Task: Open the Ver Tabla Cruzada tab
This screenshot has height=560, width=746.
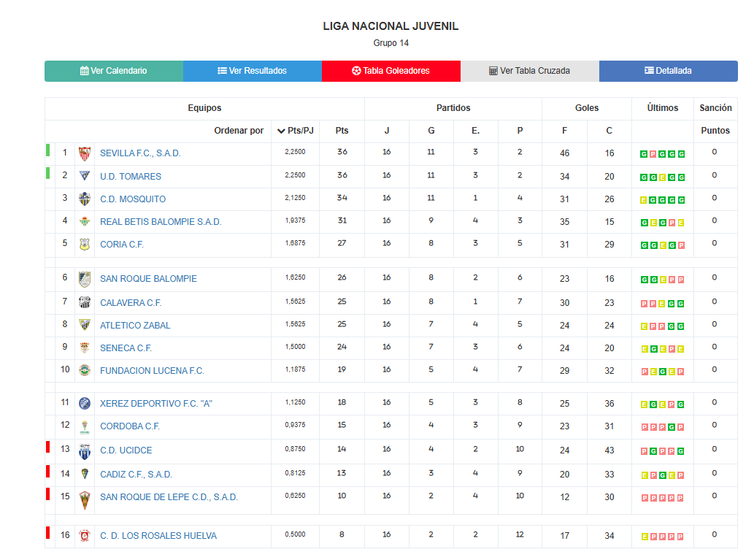Action: pyautogui.click(x=529, y=71)
